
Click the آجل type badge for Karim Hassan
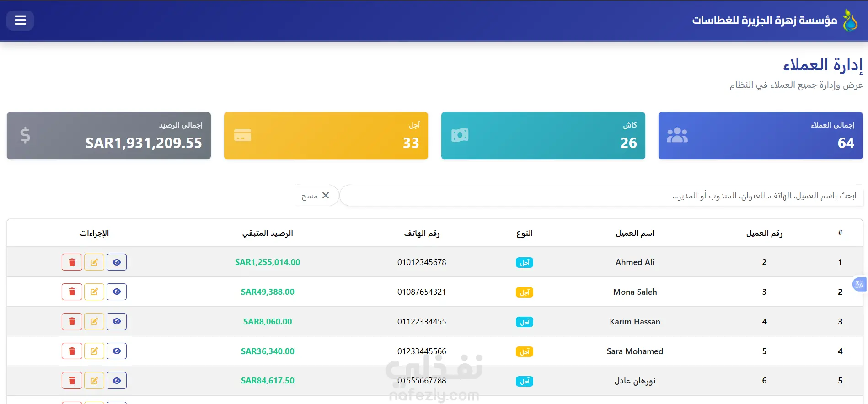[525, 322]
